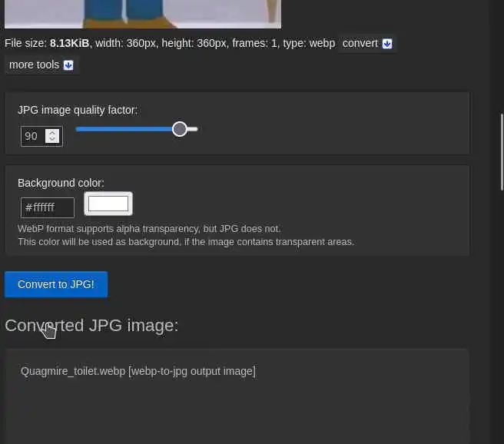504x444 pixels.
Task: Click the WebP format supports alpha transparency note
Action: coord(150,229)
